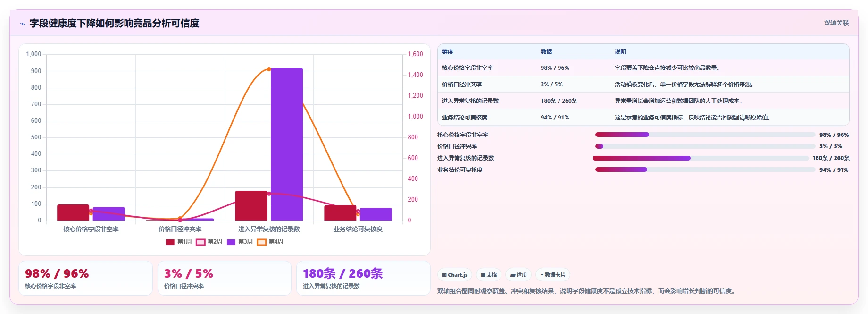Click the Chart.js chip
This screenshot has width=868, height=314.
(455, 275)
